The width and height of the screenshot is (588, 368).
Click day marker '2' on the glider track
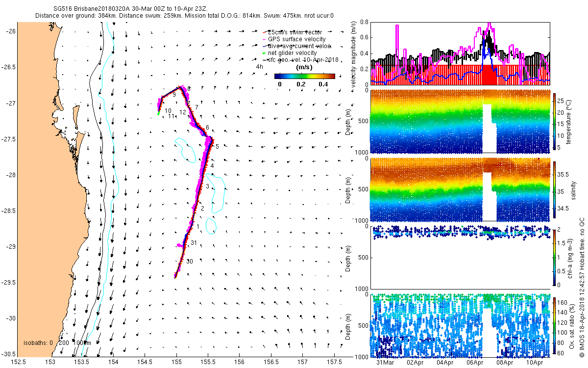click(x=202, y=209)
